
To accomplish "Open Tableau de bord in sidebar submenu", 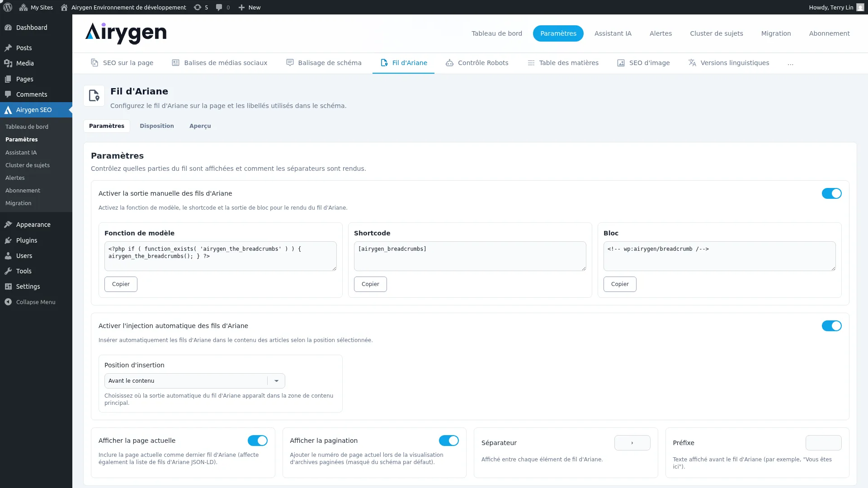I will (27, 127).
